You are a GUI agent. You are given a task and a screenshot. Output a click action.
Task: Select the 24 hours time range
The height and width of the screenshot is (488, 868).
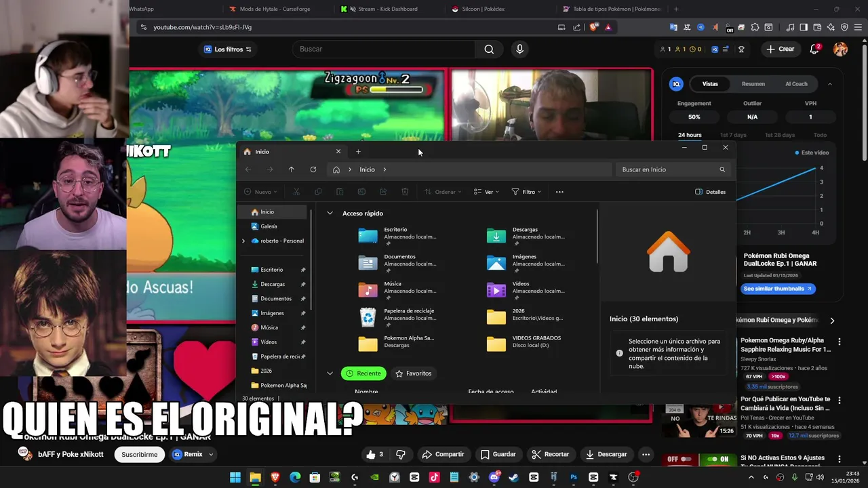(x=690, y=135)
